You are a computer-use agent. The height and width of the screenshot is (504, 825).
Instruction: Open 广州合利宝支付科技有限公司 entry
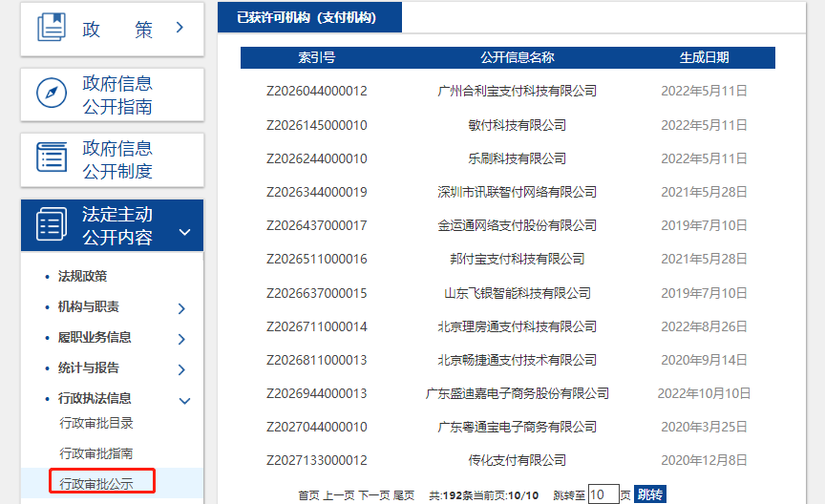click(518, 91)
